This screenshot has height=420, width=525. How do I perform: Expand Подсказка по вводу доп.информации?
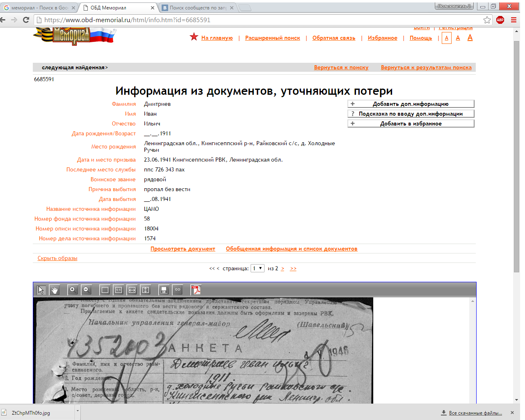pos(411,114)
